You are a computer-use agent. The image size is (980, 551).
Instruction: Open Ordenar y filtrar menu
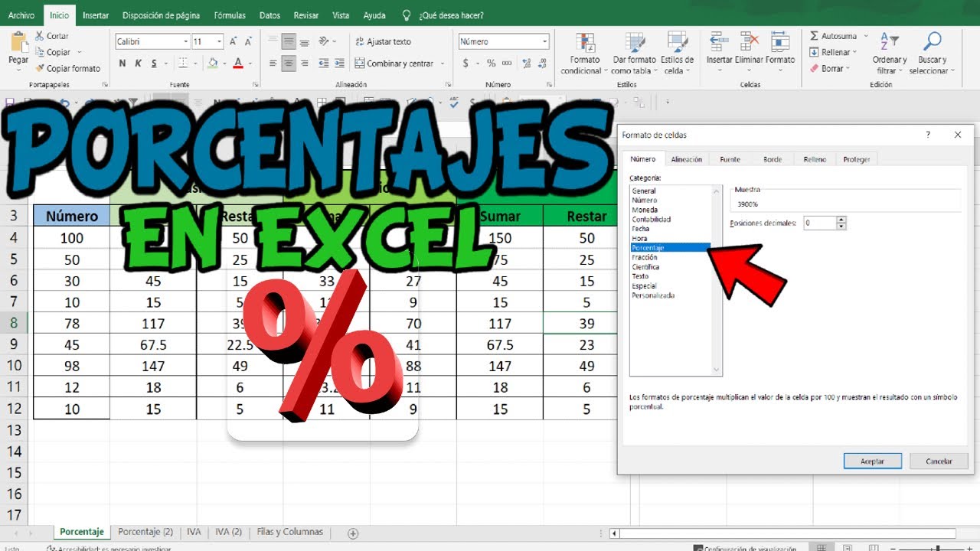[890, 54]
